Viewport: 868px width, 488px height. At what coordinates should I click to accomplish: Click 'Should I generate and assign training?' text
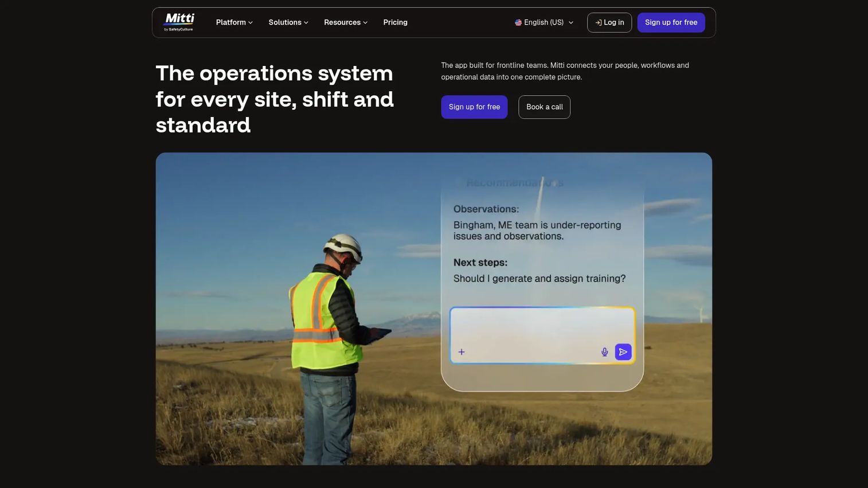click(539, 279)
